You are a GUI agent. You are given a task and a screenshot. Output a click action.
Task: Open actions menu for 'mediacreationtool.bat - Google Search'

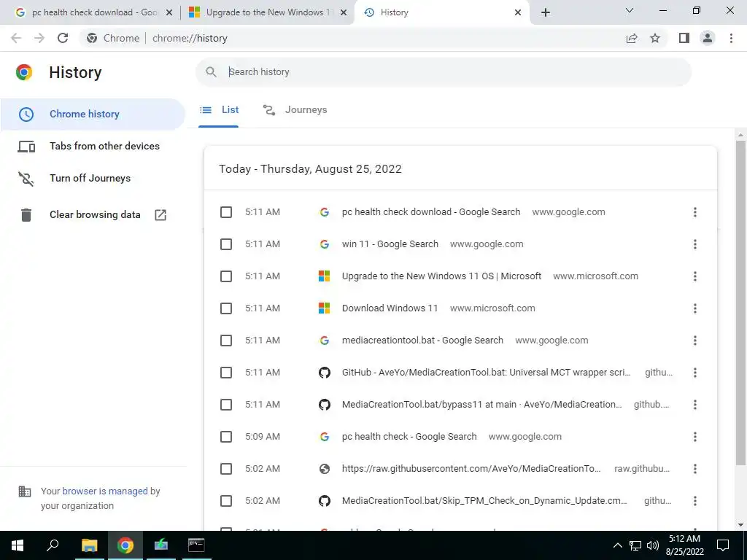(695, 341)
